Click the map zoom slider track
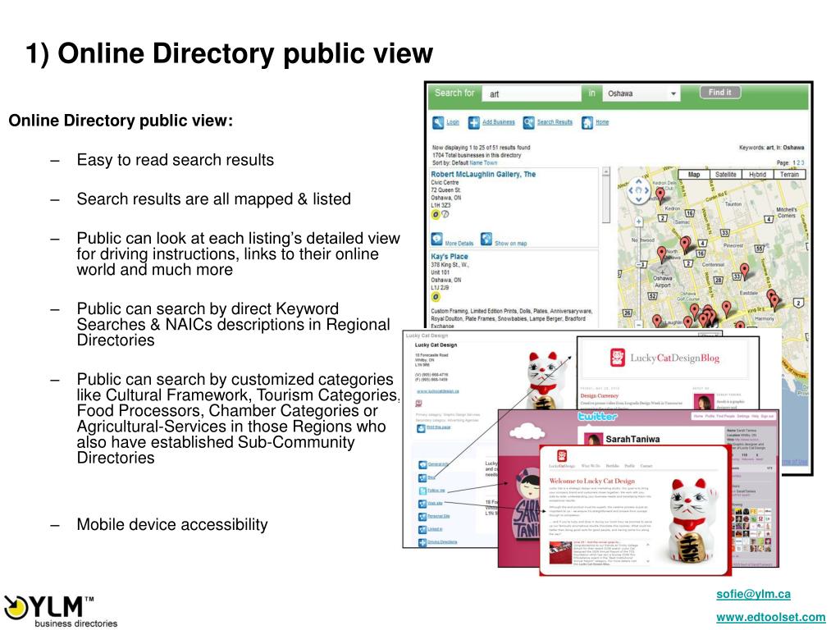The image size is (840, 630). click(638, 272)
